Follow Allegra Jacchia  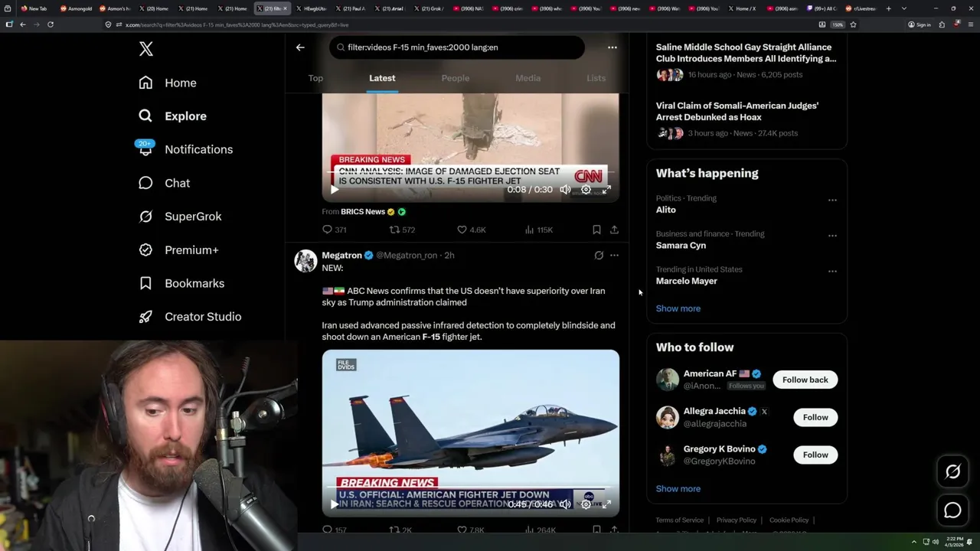[815, 417]
